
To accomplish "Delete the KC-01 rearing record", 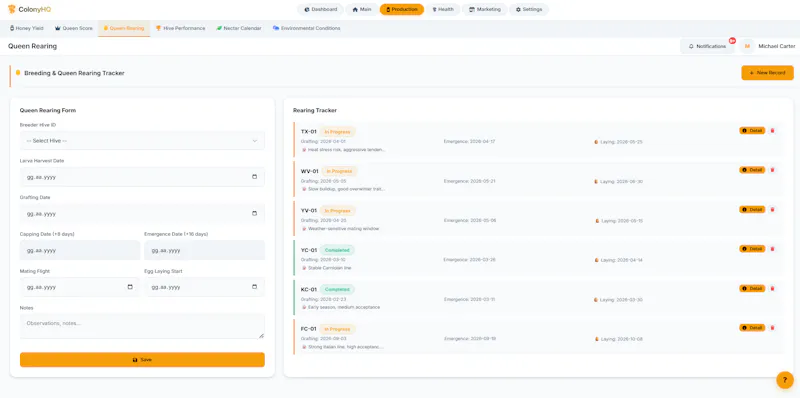I will (772, 288).
